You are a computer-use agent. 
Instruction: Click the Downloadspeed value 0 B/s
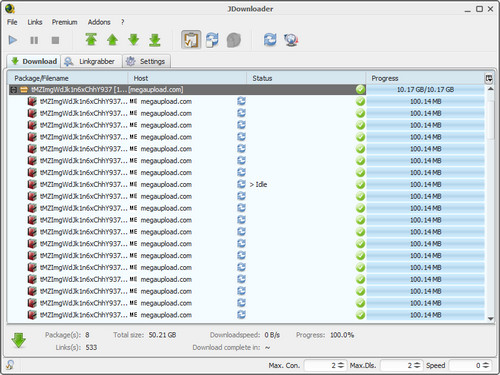click(272, 335)
